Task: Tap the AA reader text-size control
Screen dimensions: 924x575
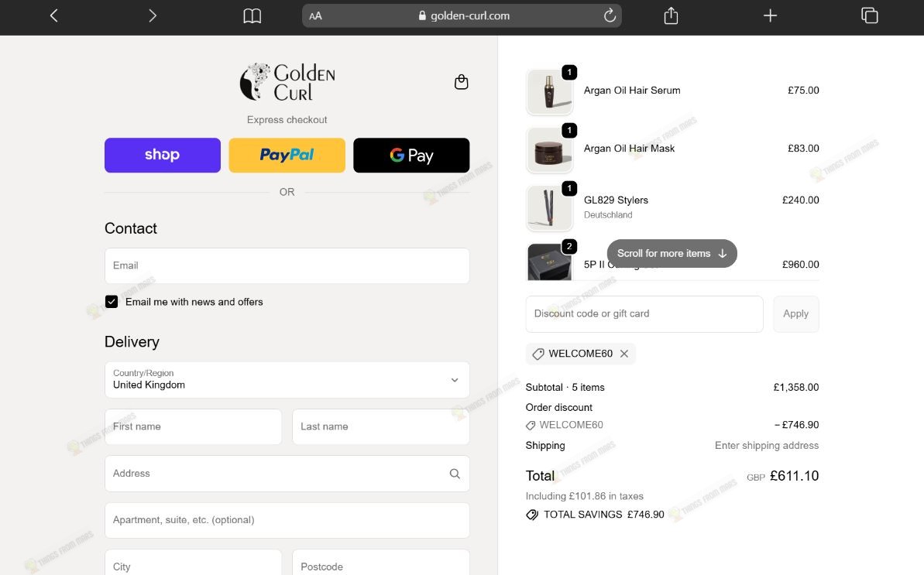Action: [316, 16]
